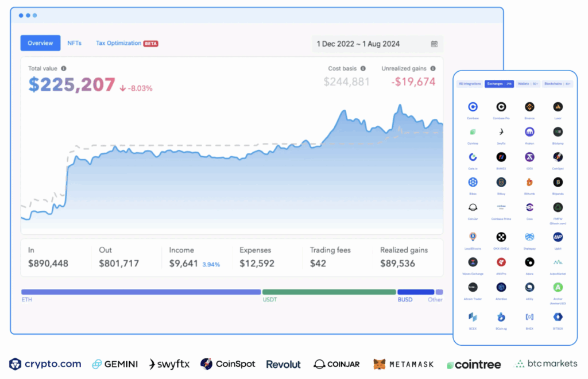Screen dimensions: 588x379
Task: Pick the Anchor (AnchorUSD) icon
Action: [558, 287]
